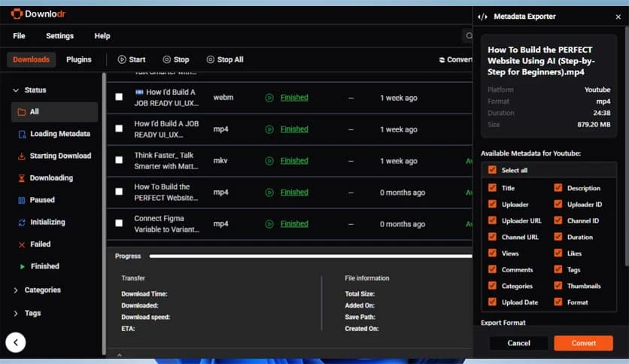The height and width of the screenshot is (364, 629).
Task: Tick checkbox for Connect Figma Variable row
Action: click(x=119, y=223)
